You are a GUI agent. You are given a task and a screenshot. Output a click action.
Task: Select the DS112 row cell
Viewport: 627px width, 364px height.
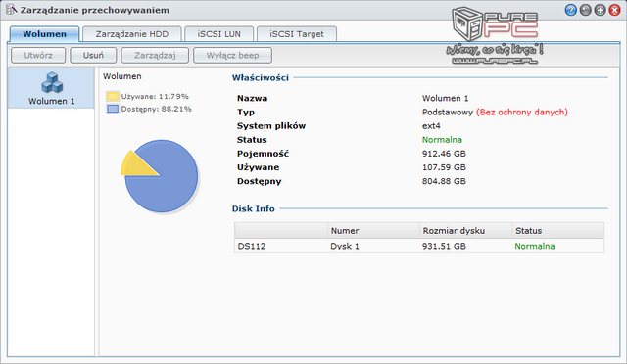(252, 246)
